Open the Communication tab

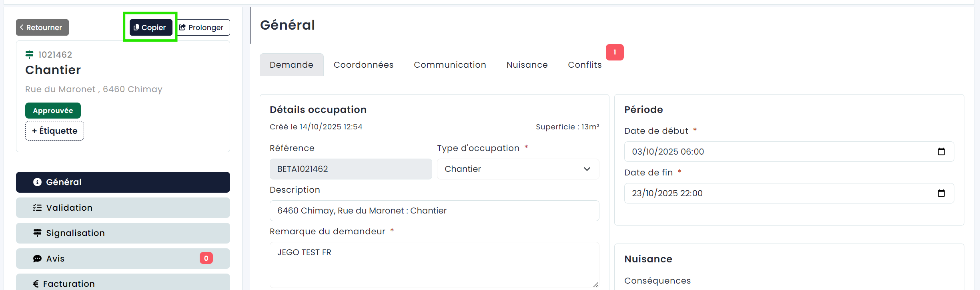pos(450,65)
